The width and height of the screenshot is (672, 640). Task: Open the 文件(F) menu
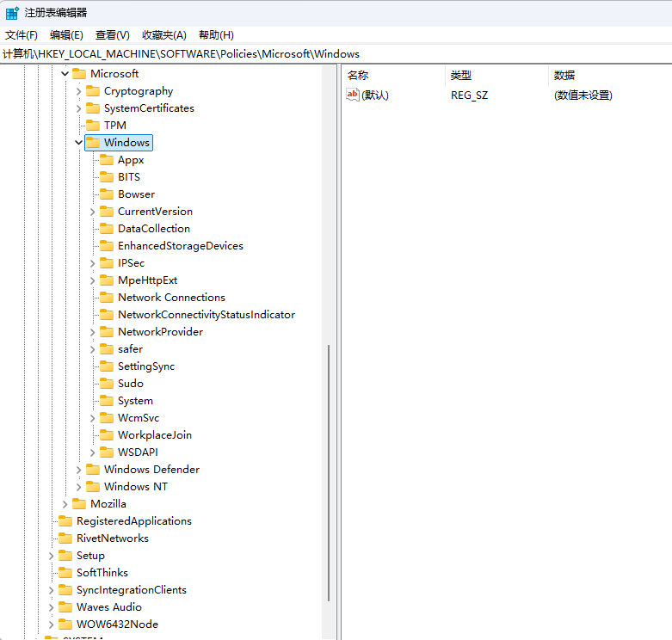coord(21,35)
